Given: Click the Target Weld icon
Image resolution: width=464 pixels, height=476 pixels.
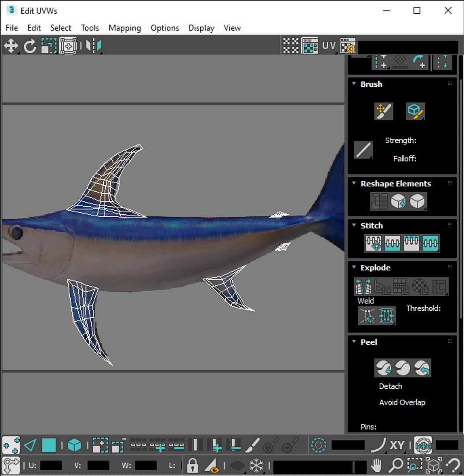Looking at the screenshot, I should point(367,316).
